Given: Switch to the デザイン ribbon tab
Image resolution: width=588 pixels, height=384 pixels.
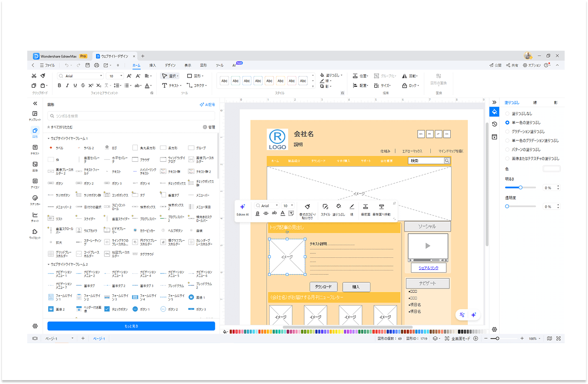Looking at the screenshot, I should pos(170,65).
